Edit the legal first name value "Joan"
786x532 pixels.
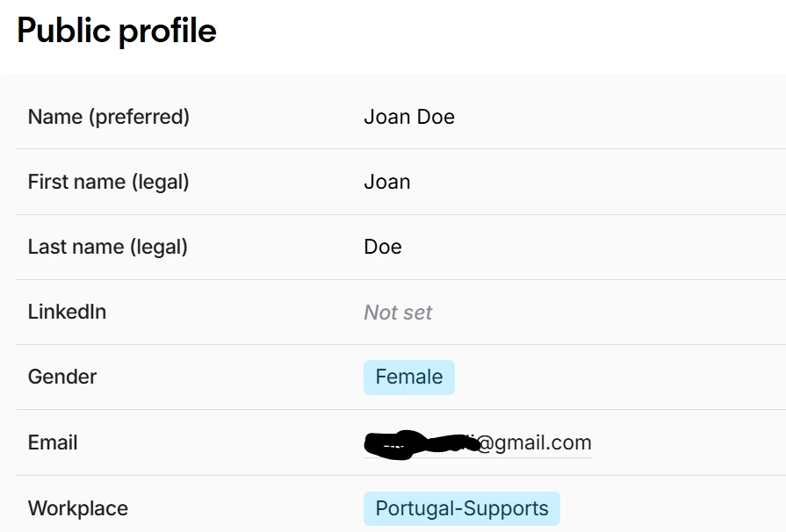pos(387,182)
